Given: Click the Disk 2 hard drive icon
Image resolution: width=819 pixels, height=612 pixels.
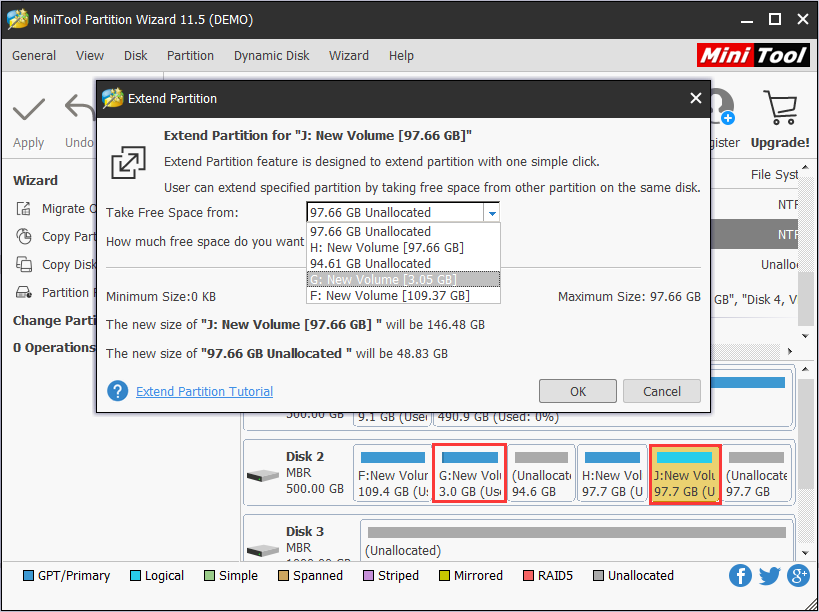Looking at the screenshot, I should point(263,475).
